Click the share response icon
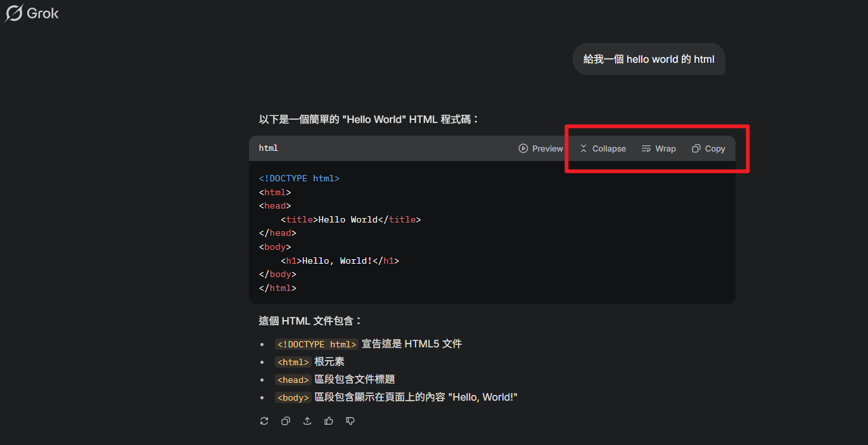This screenshot has width=868, height=445. (307, 421)
